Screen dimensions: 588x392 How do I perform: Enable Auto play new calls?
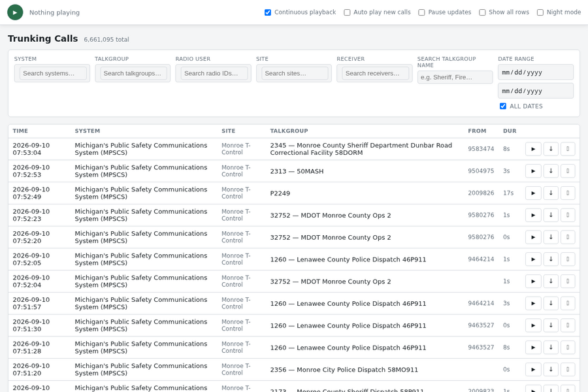point(348,12)
